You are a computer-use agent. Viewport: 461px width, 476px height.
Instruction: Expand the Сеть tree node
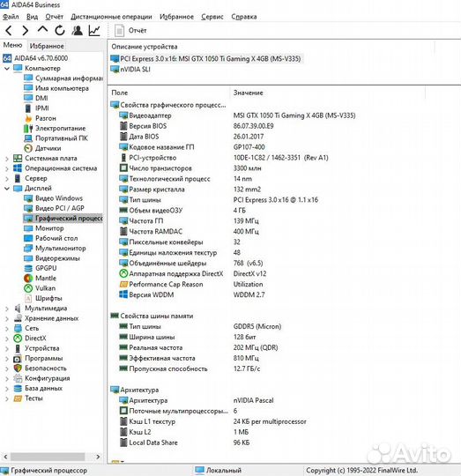(x=7, y=329)
